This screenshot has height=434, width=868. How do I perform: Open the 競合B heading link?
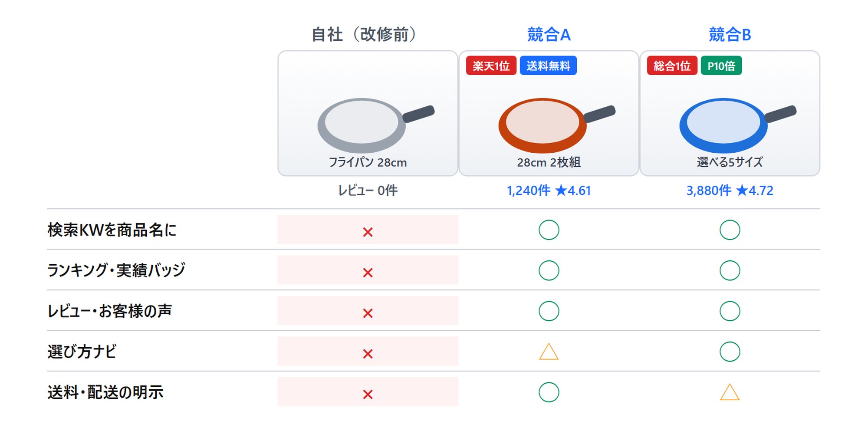[x=730, y=34]
